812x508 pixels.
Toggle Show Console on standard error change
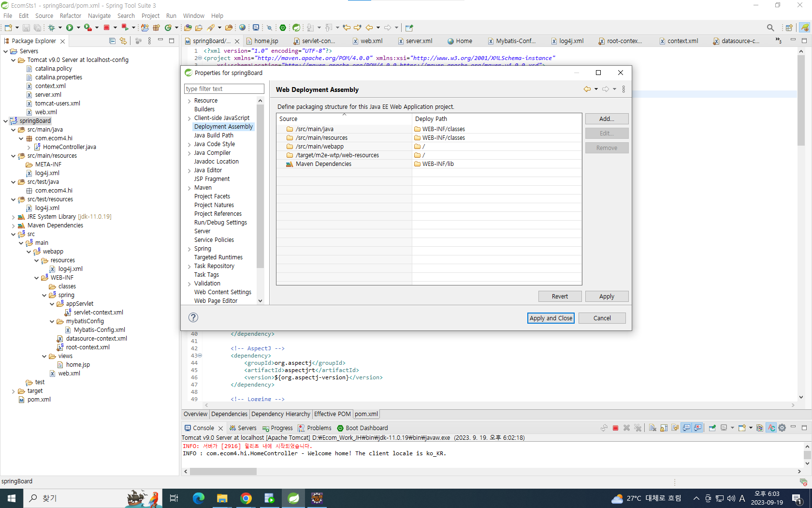click(697, 428)
